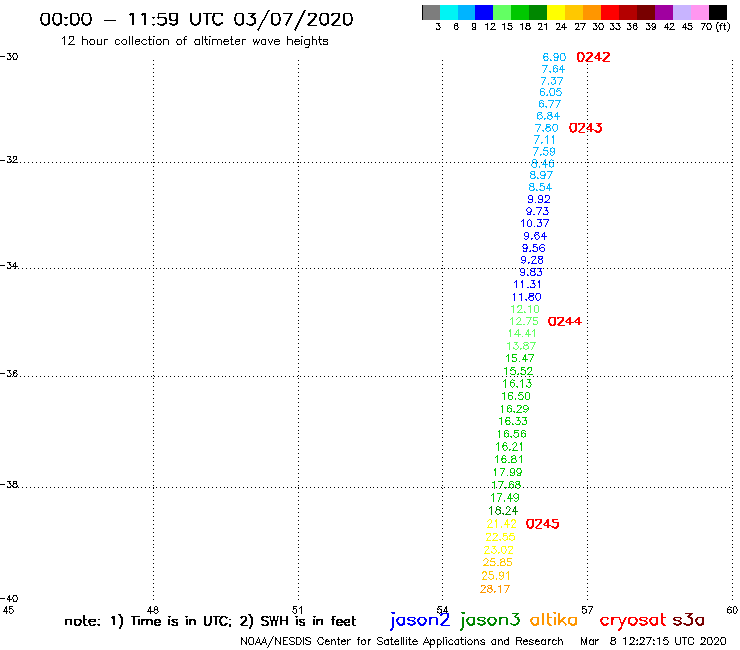Click the jason3 satellite legend label
The image size is (740, 650).
(x=490, y=620)
